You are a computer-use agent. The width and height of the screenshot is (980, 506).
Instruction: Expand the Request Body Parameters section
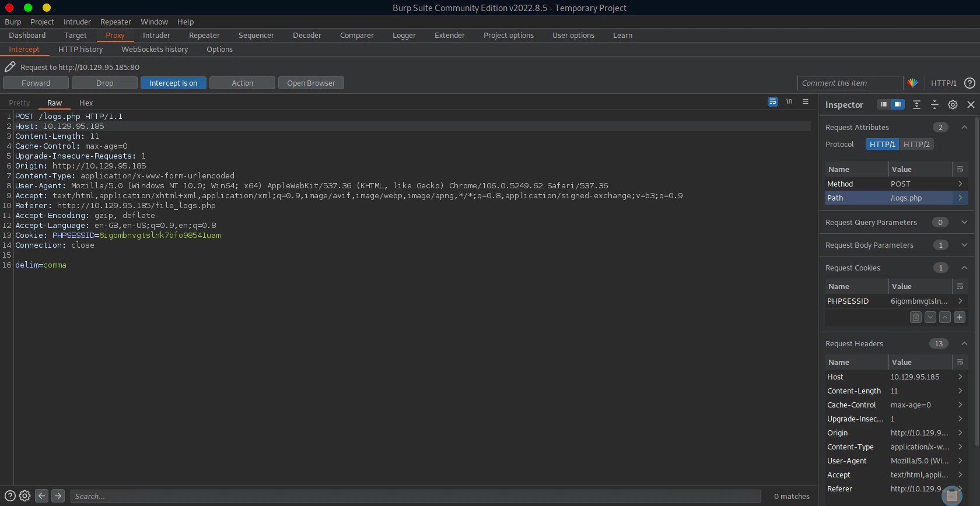964,245
